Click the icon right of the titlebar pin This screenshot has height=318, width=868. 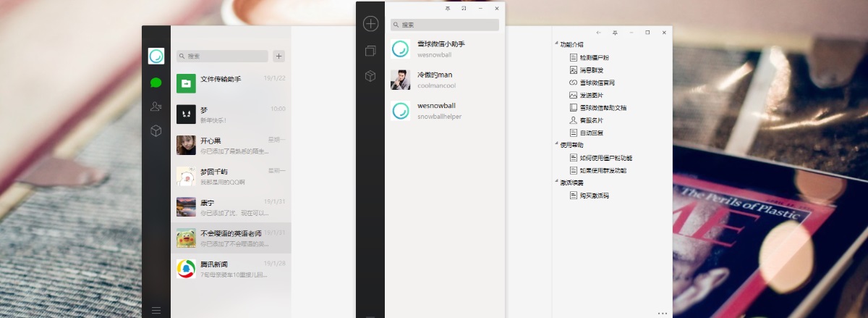point(464,8)
